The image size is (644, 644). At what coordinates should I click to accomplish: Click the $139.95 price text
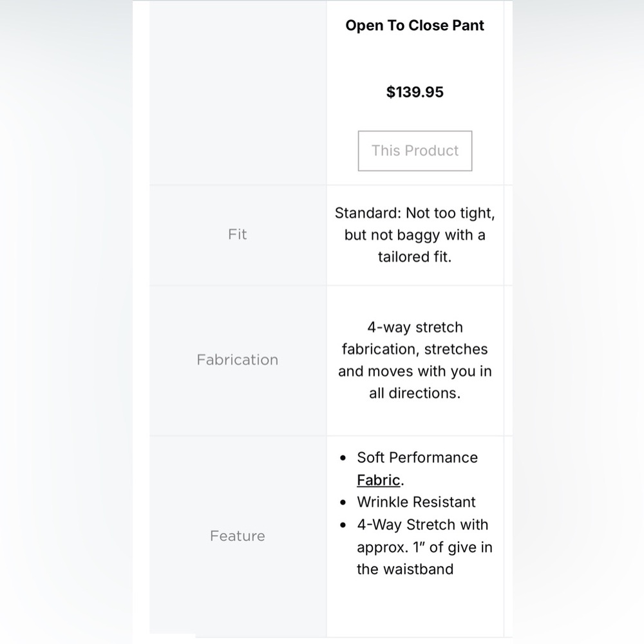415,92
